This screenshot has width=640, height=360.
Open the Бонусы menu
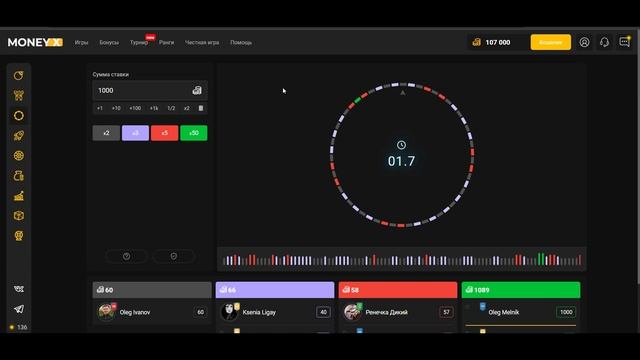[109, 42]
